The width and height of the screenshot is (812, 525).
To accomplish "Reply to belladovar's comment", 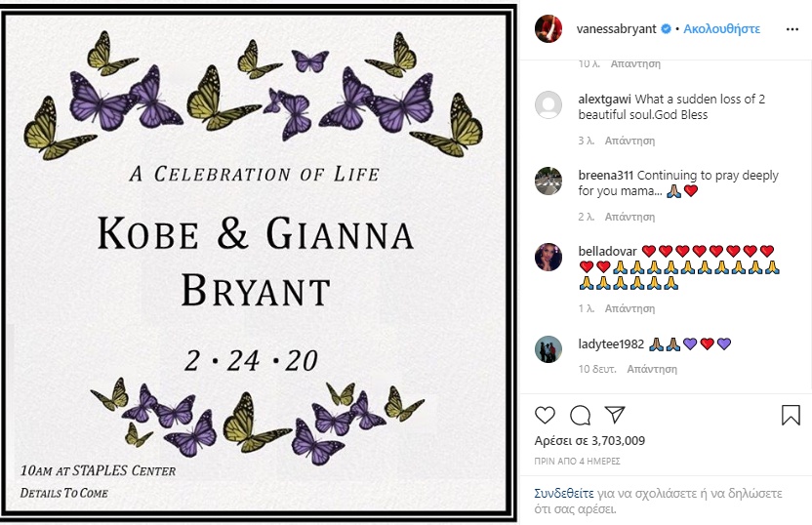I will tap(629, 308).
